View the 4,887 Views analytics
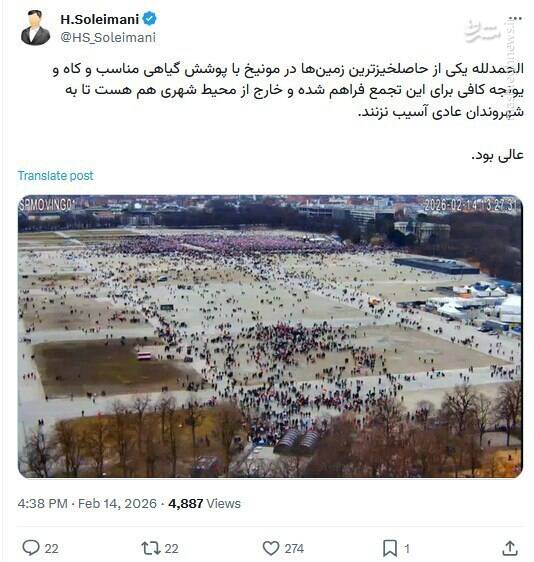Screen dimensions: 534x562 [x=204, y=503]
